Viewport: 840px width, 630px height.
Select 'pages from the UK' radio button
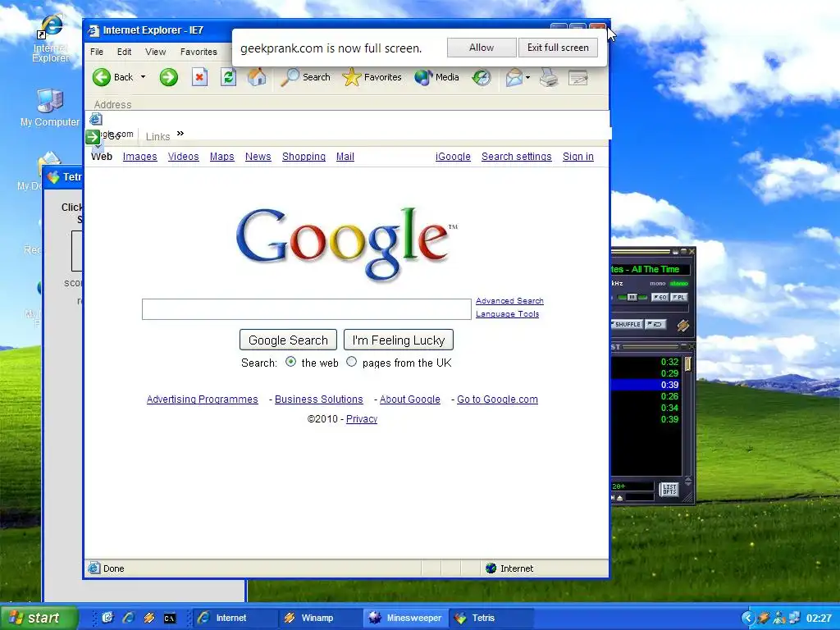coord(351,362)
